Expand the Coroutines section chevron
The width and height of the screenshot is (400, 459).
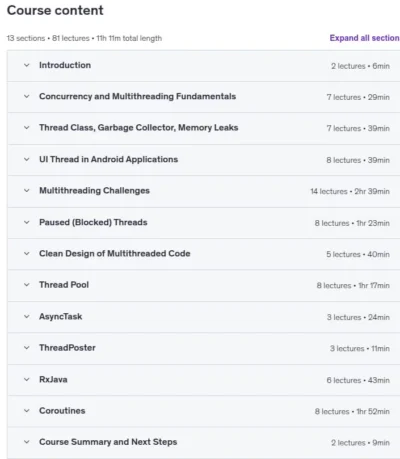coord(27,411)
